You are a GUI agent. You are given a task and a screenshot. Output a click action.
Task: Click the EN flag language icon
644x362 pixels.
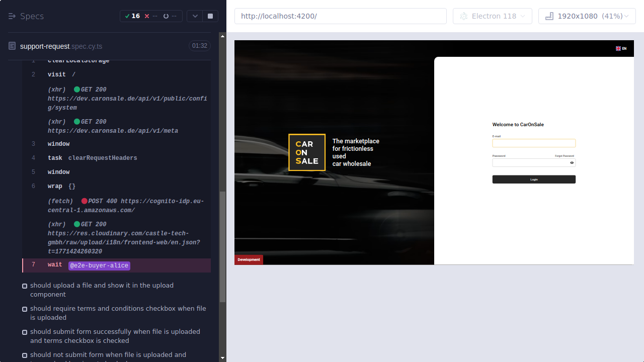[618, 48]
